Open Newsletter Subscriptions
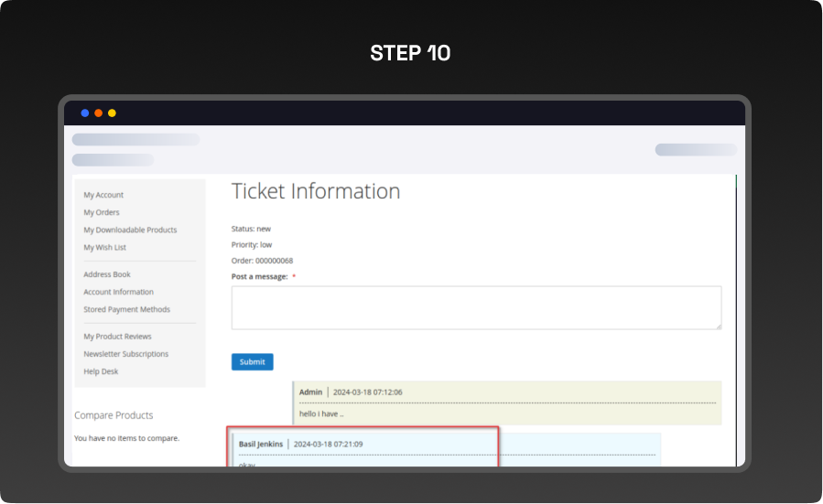Image resolution: width=823 pixels, height=504 pixels. 125,354
